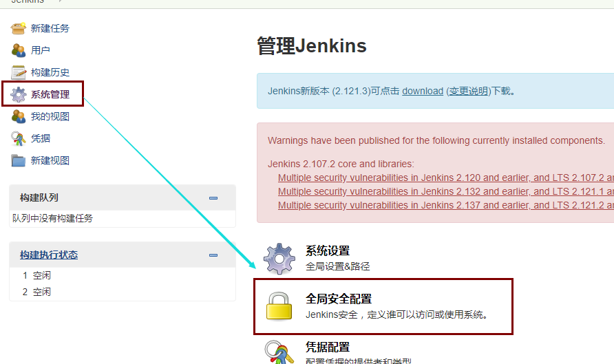Click the Credentials keys icon in sidebar
Viewport: 614px width, 364px height.
pos(19,138)
